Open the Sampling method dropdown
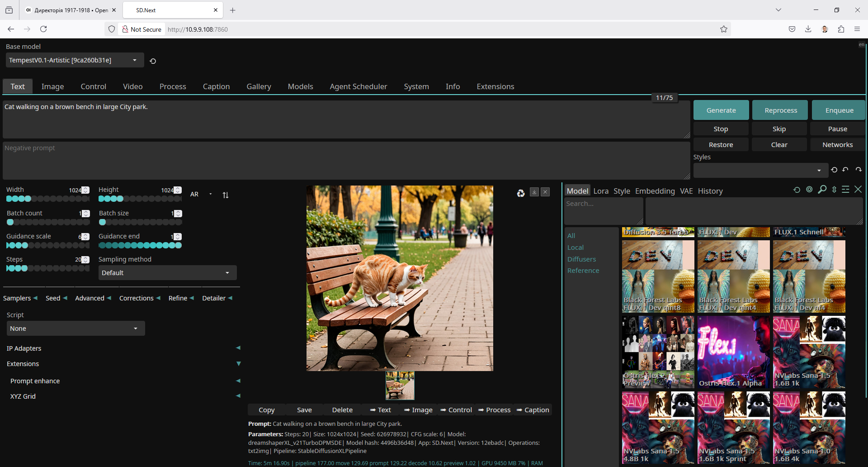 tap(167, 273)
